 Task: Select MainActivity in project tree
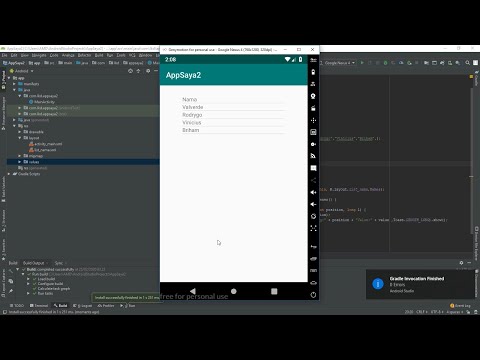[42, 102]
